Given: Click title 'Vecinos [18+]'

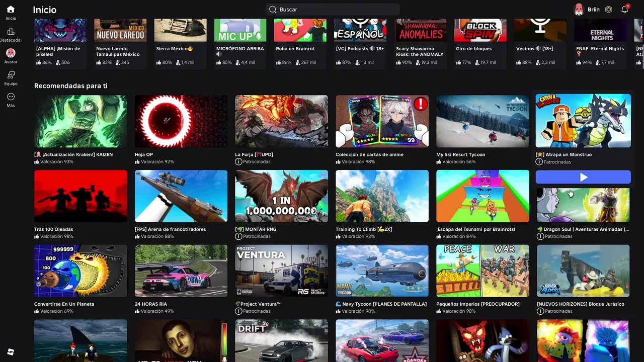Looking at the screenshot, I should (534, 49).
